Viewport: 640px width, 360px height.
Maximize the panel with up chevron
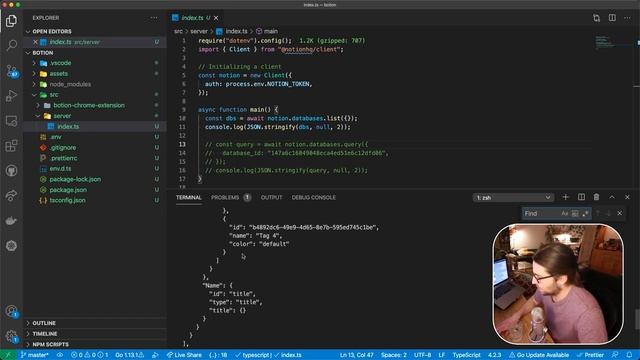[x=612, y=197]
